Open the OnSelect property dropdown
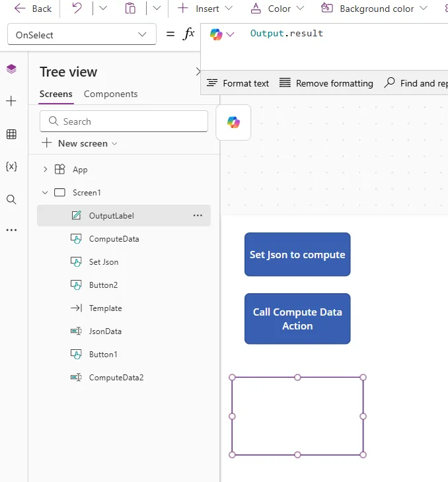This screenshot has width=448, height=482. coord(81,34)
